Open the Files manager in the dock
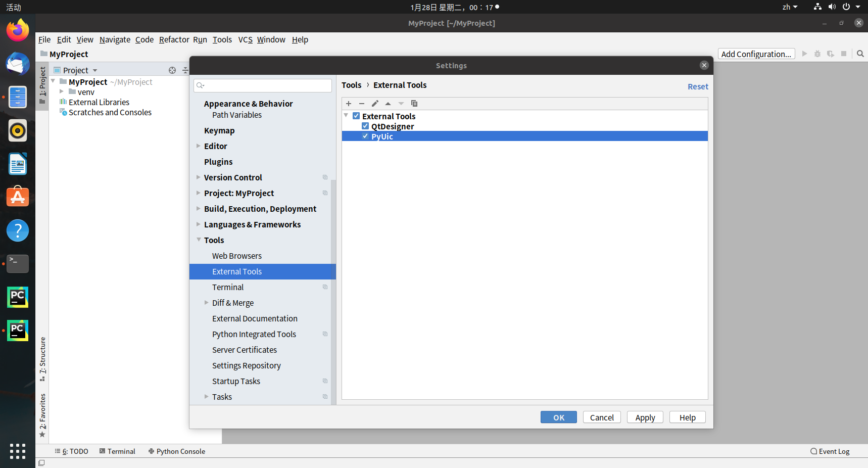Screen dimensions: 868x468 (x=18, y=97)
